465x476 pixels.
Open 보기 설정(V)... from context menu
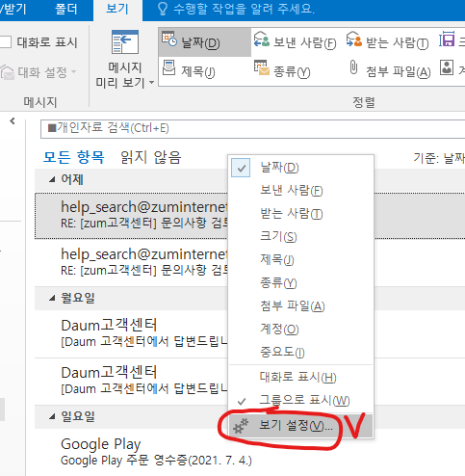(x=300, y=426)
